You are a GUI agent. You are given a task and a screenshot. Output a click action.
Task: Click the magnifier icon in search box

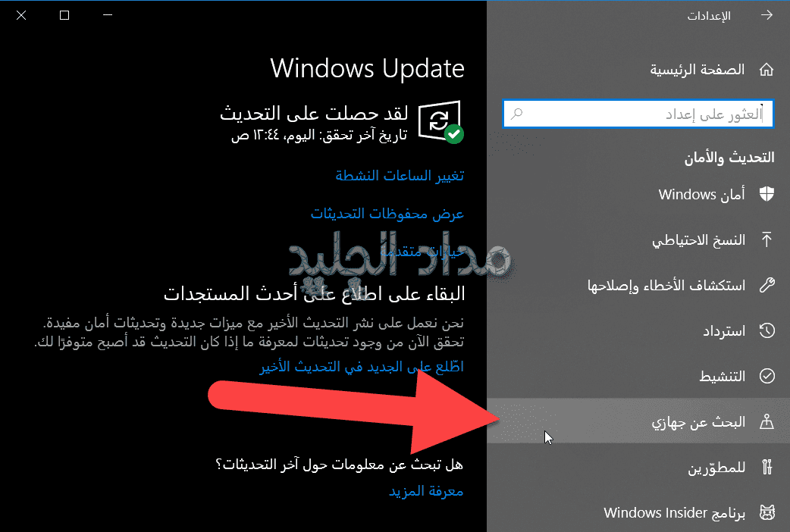coord(516,114)
